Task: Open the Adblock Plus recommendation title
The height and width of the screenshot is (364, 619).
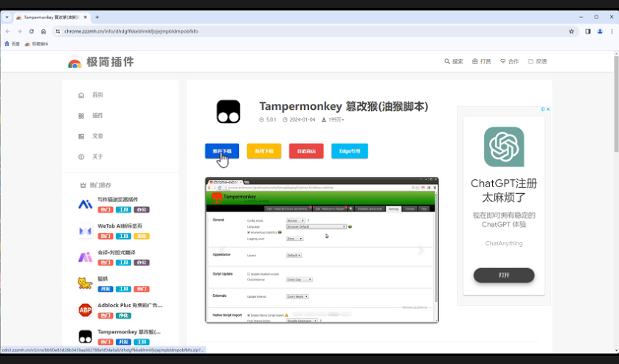Action: 130,305
